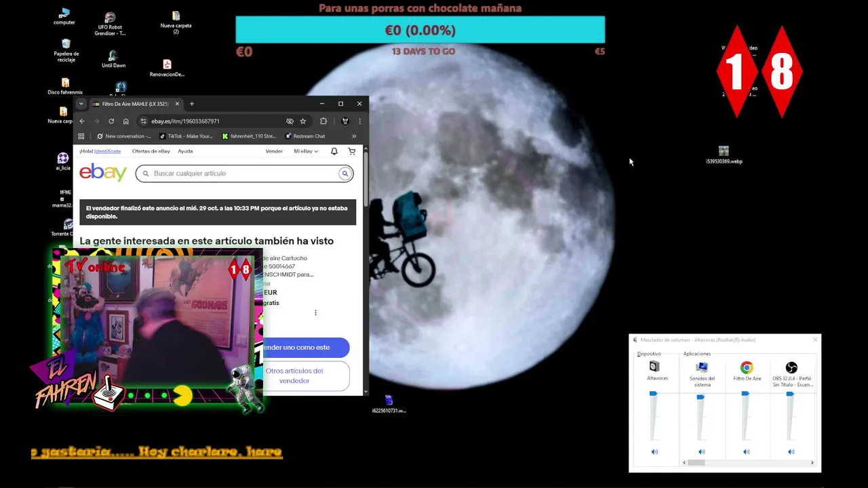Open the listing three-dot options menu

[x=315, y=312]
